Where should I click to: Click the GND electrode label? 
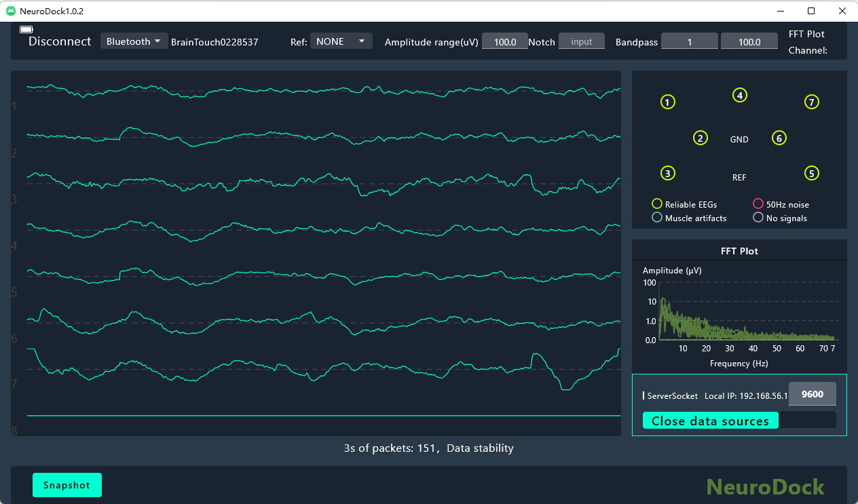(739, 139)
